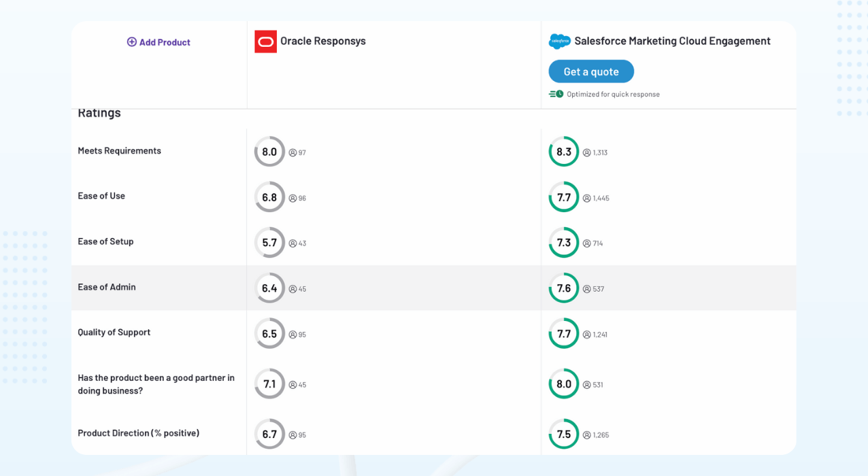Click the Oracle Responsys red logo
The width and height of the screenshot is (868, 476).
click(265, 41)
